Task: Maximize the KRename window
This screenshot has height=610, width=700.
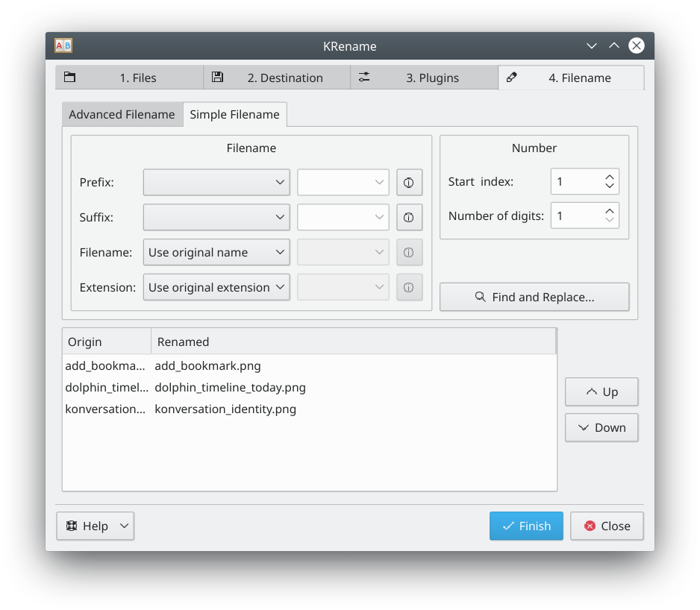Action: pyautogui.click(x=614, y=45)
